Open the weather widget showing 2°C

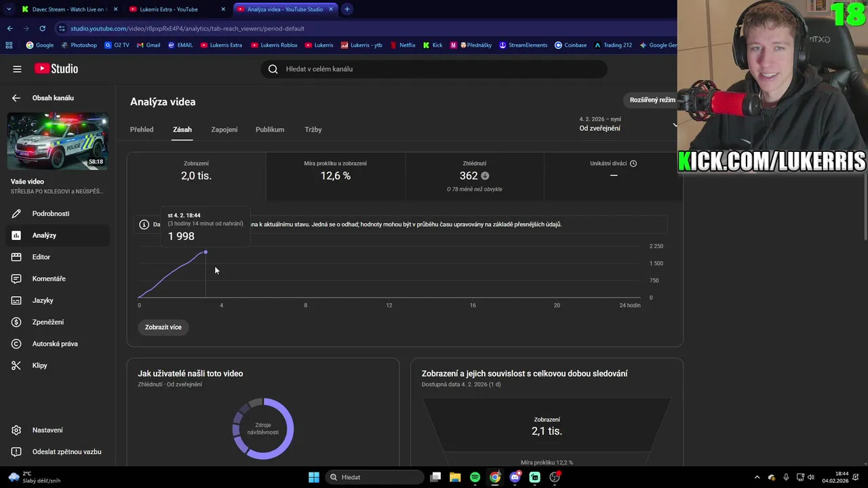(x=35, y=477)
